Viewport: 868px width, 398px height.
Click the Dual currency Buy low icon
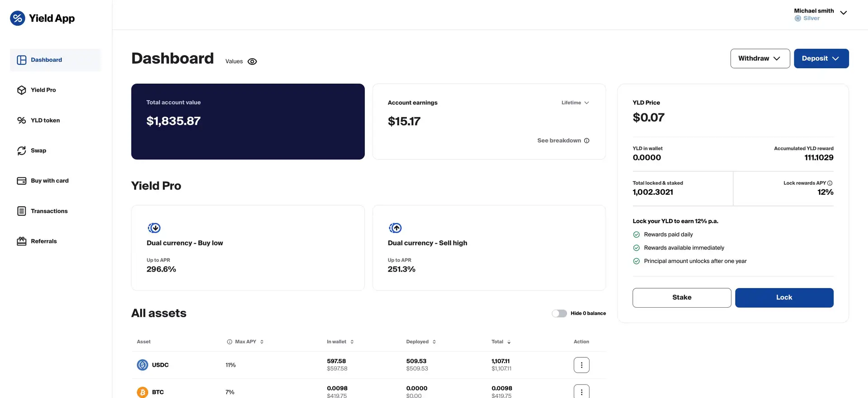point(154,228)
